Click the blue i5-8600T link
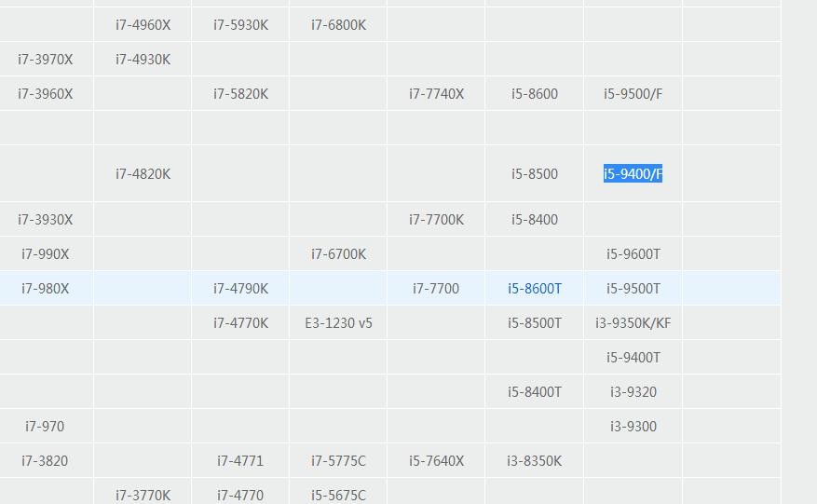 point(534,289)
